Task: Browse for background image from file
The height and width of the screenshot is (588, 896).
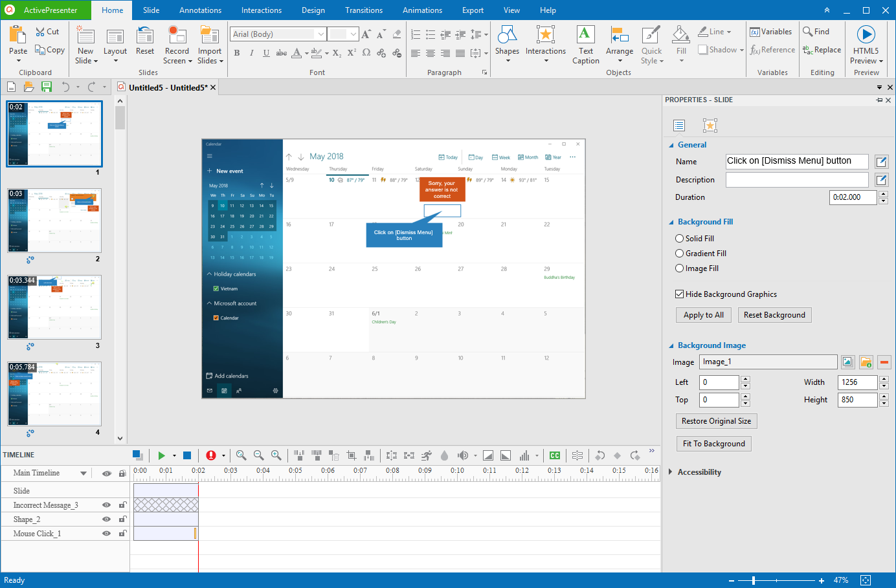Action: [x=866, y=362]
